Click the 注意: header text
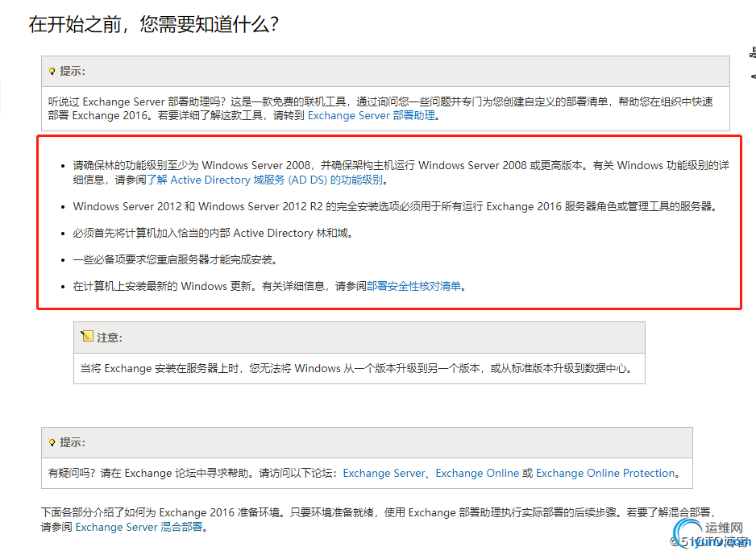The image size is (756, 555). pyautogui.click(x=110, y=338)
